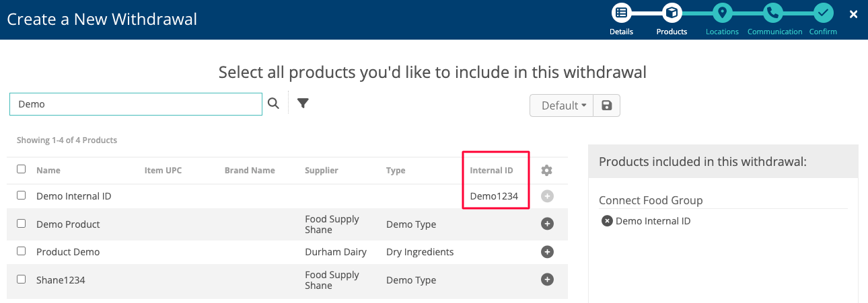Click the search magnifier icon
Screen dimensions: 868x303
273,103
